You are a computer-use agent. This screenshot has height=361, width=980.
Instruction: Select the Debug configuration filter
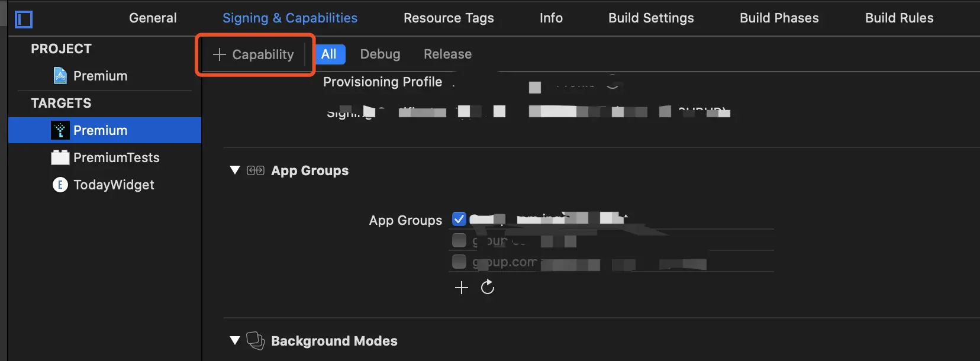tap(380, 54)
